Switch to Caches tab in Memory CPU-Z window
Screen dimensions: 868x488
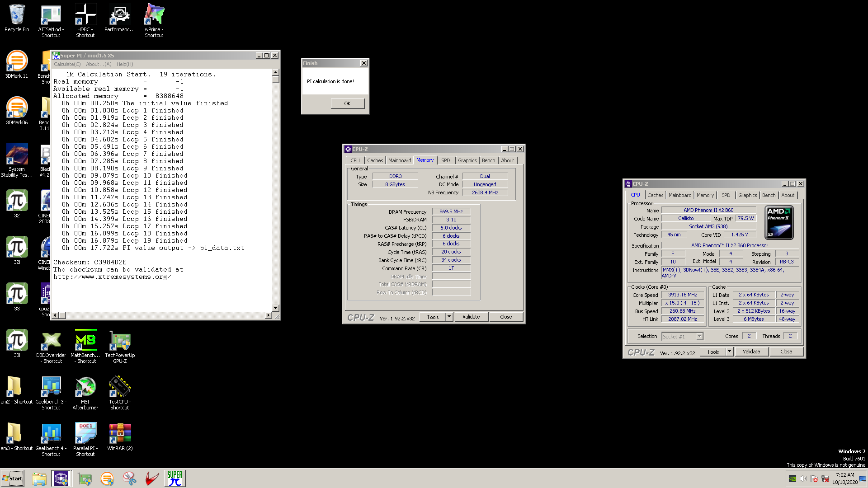click(x=375, y=160)
